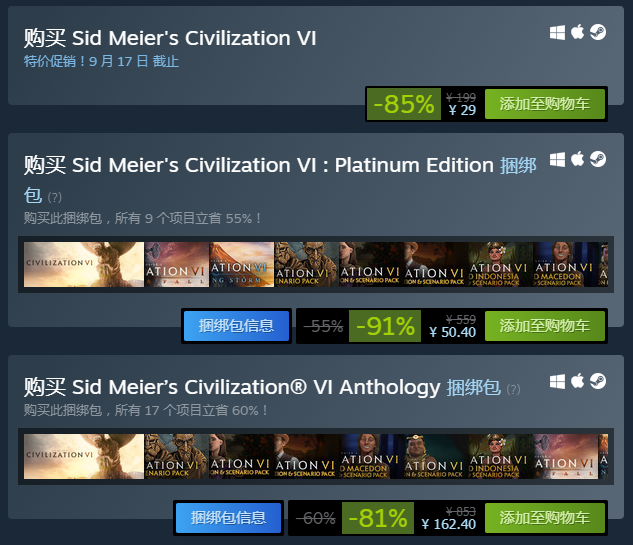Click Windows icon on Anthology bundle
The height and width of the screenshot is (545, 633).
point(557,382)
